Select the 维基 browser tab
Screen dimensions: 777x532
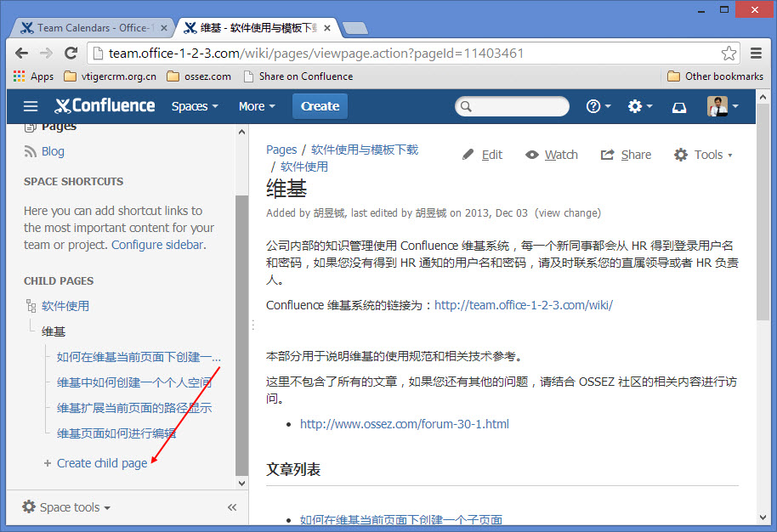tap(256, 28)
